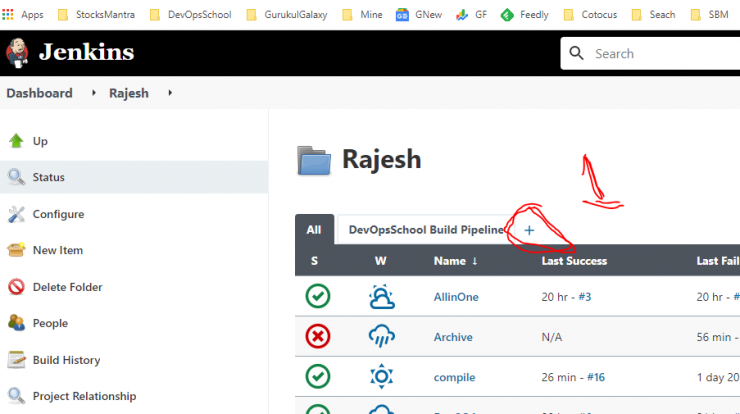
Task: Create a New Item via sidebar
Action: point(58,250)
